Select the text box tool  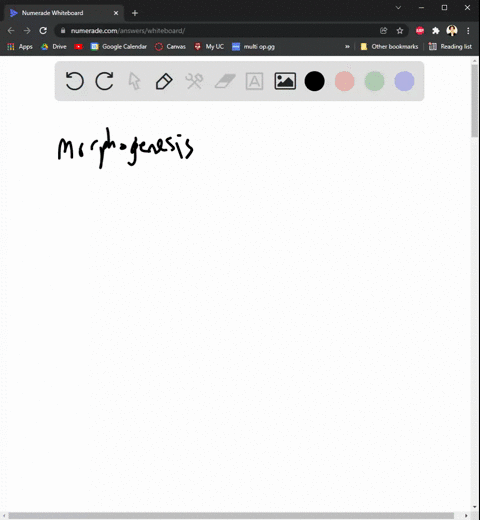tap(254, 81)
